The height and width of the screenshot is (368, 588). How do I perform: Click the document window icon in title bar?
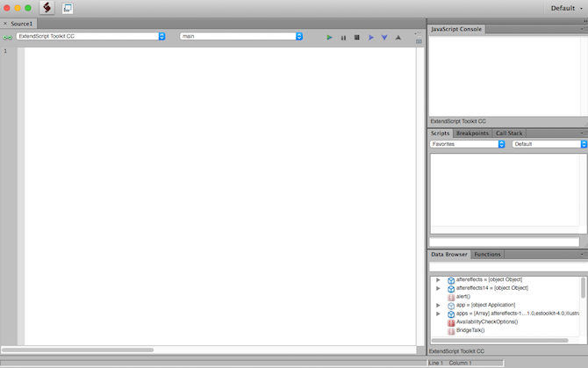67,8
